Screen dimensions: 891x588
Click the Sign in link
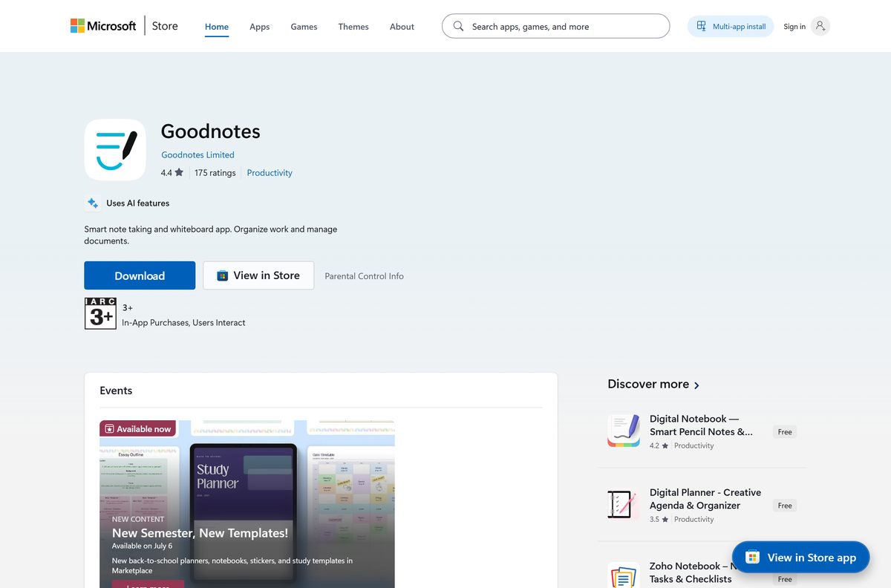[x=794, y=27]
